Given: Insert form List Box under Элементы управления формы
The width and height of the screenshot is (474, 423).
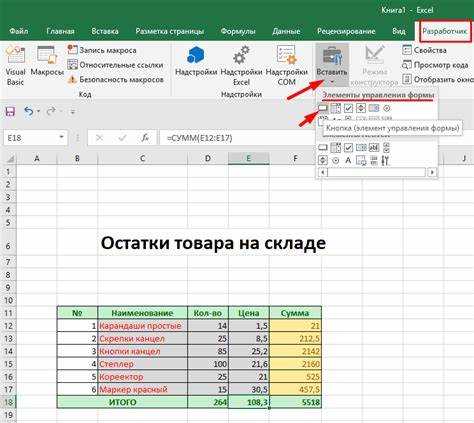Looking at the screenshot, I should click(x=374, y=108).
